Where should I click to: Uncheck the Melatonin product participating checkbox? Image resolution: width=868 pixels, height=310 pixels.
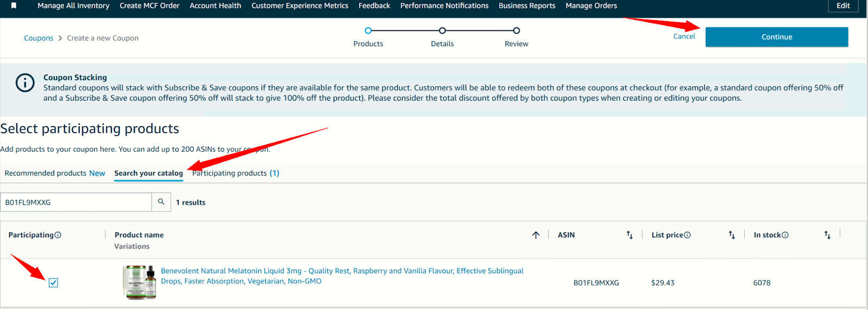53,283
